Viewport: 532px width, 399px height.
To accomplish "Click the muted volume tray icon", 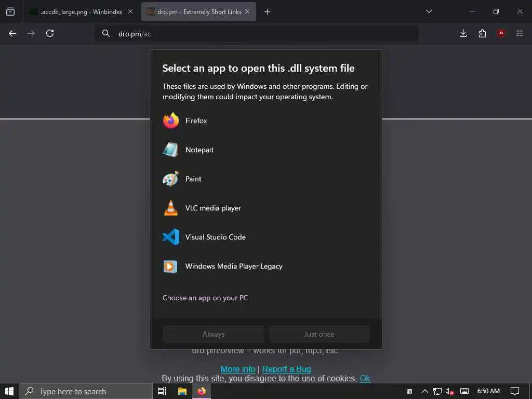I will pyautogui.click(x=449, y=392).
